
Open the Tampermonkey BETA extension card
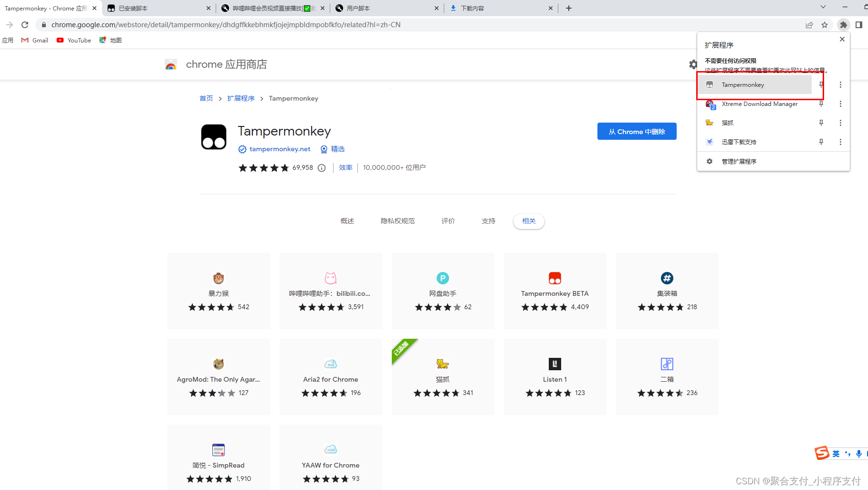(555, 291)
